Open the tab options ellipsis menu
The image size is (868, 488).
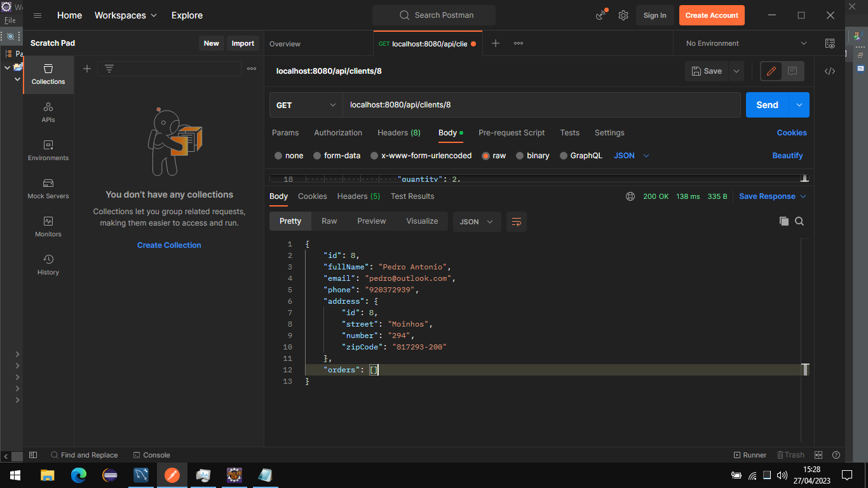coord(519,43)
